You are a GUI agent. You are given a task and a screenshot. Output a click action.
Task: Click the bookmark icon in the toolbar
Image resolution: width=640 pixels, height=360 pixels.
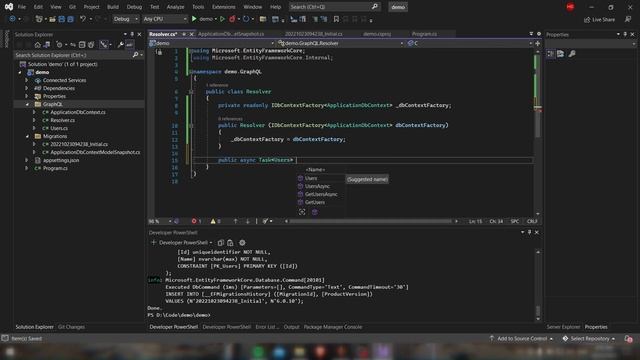coord(336,19)
